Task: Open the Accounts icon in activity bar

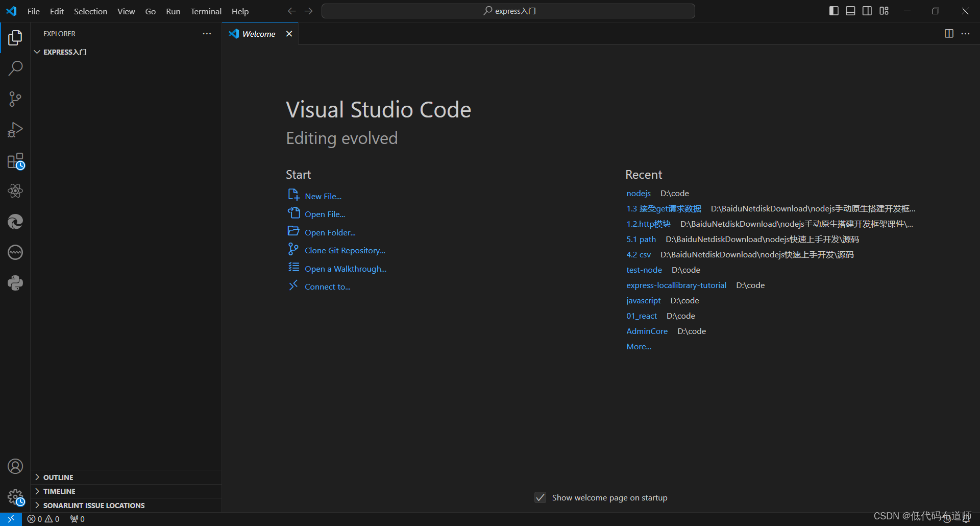Action: click(x=15, y=466)
